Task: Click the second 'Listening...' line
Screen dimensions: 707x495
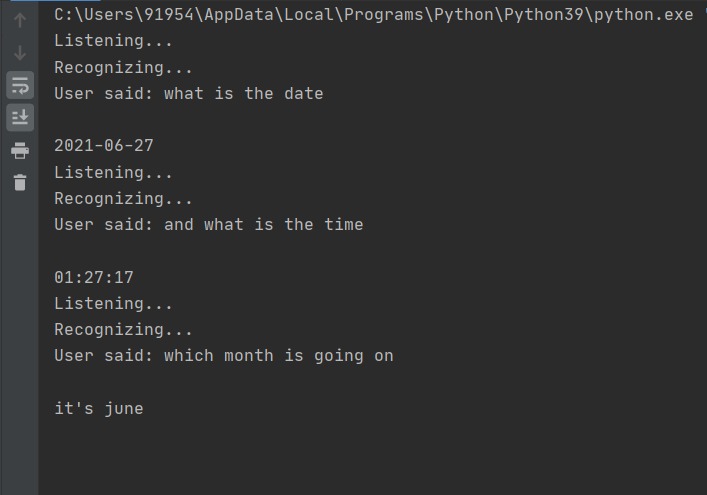Action: coord(113,172)
